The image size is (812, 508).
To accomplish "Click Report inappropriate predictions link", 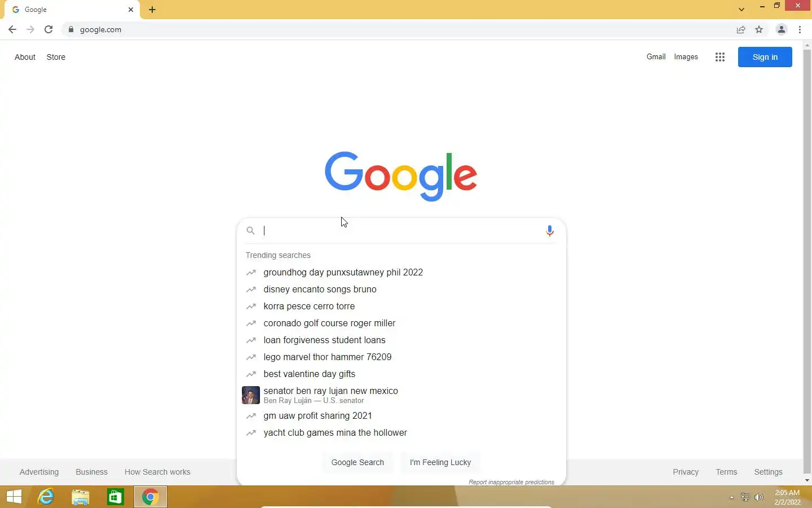I will click(511, 482).
